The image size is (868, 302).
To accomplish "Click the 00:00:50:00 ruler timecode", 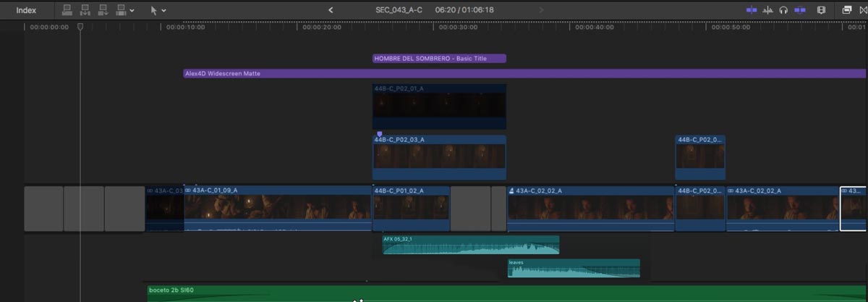I will pyautogui.click(x=731, y=28).
